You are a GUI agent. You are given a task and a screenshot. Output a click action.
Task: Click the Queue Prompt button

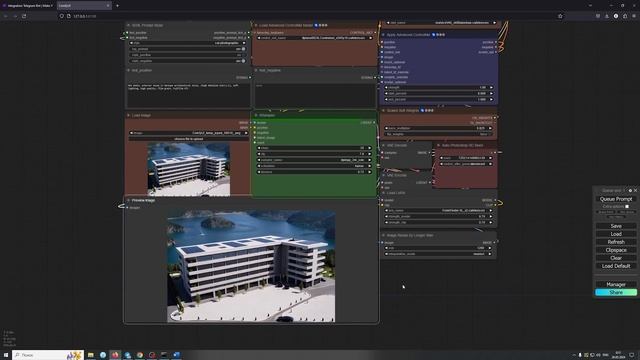click(616, 199)
